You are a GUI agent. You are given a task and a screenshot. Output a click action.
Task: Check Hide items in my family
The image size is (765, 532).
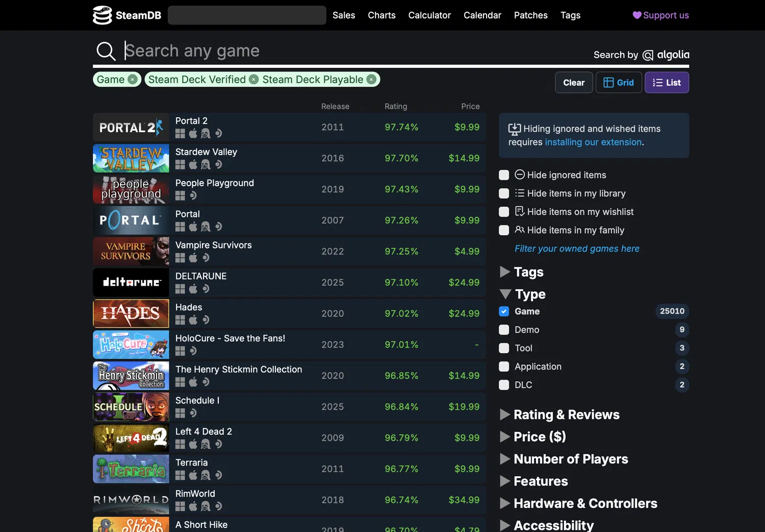point(504,230)
